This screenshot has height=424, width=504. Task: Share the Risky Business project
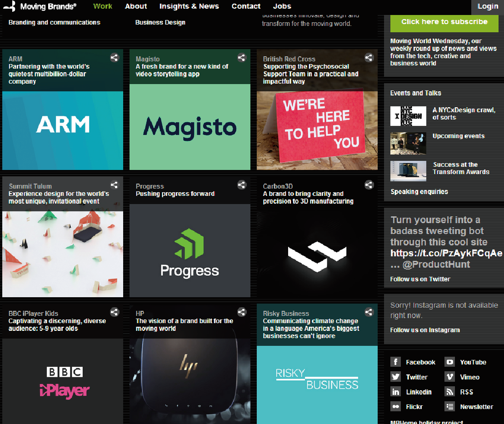tap(369, 312)
